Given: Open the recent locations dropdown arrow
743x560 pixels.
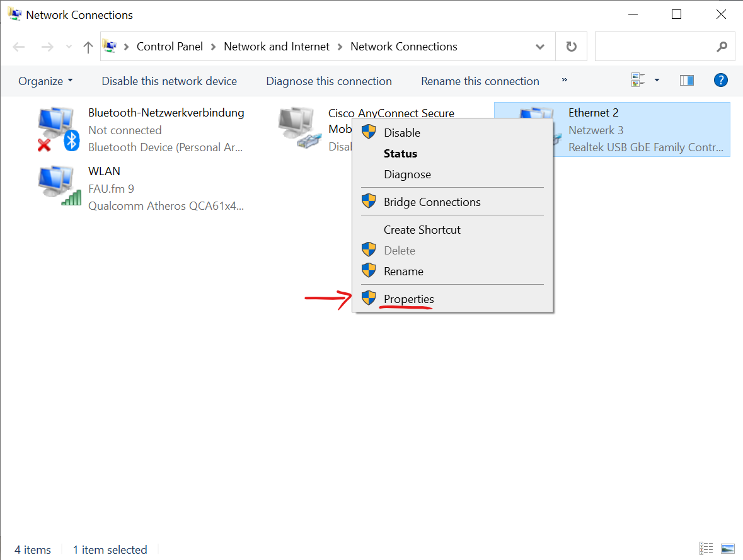Looking at the screenshot, I should 70,47.
